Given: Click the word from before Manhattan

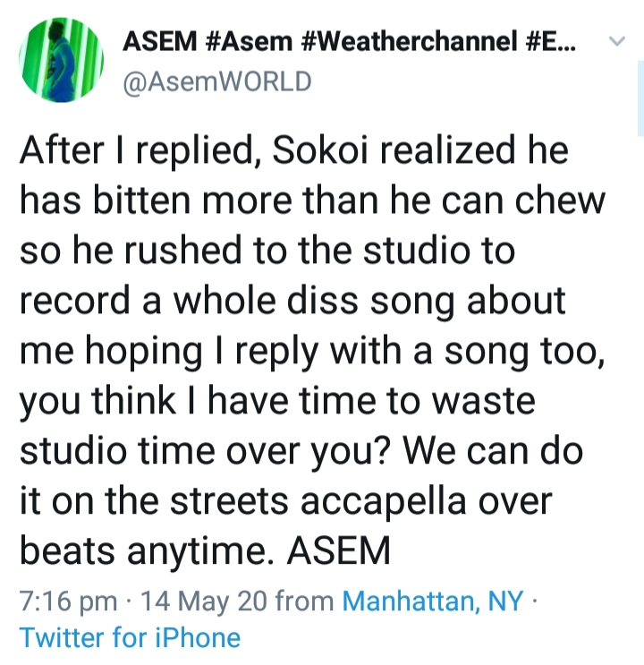Looking at the screenshot, I should 304,601.
